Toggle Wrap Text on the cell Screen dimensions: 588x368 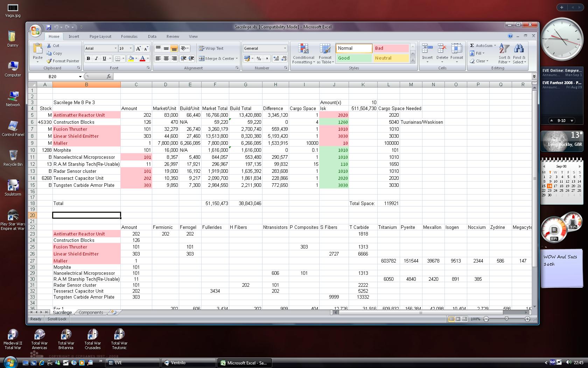[211, 48]
